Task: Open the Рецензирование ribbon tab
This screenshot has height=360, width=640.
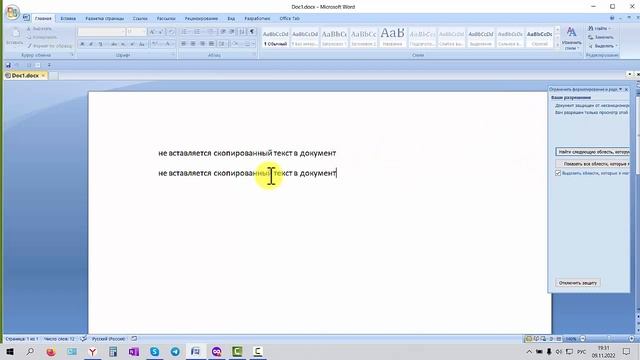Action: pos(201,18)
